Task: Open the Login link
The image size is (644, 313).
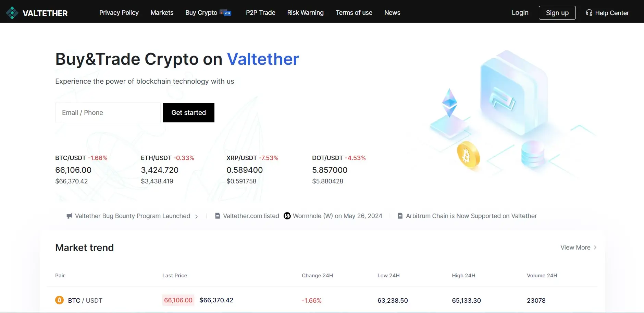Action: (x=520, y=12)
